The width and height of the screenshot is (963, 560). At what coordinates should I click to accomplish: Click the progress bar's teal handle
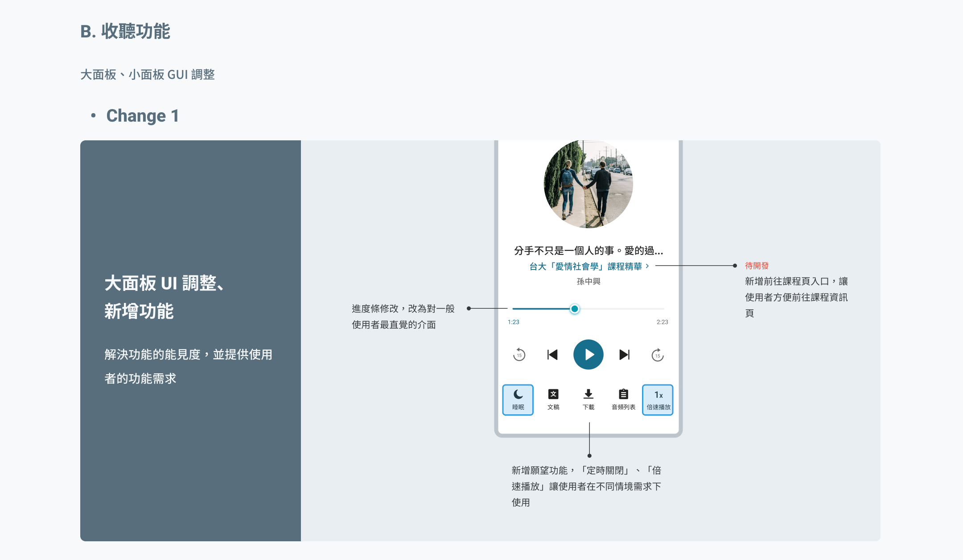click(x=575, y=309)
